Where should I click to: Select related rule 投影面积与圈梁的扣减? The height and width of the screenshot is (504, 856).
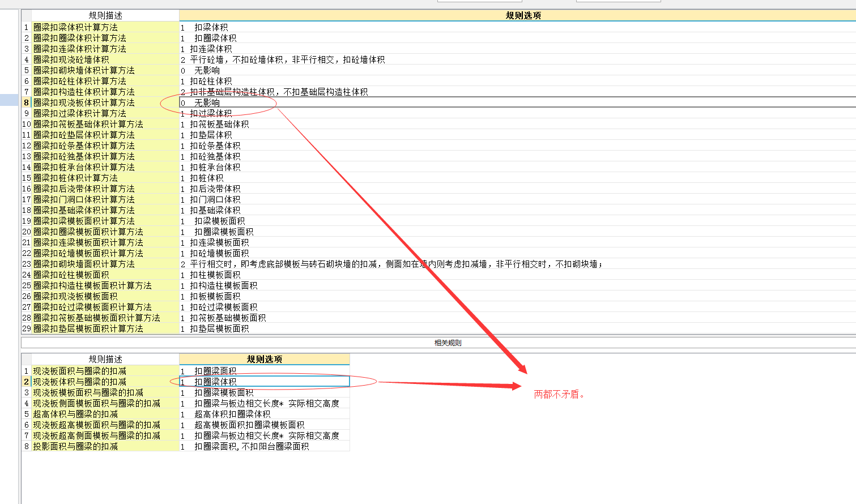(105, 446)
